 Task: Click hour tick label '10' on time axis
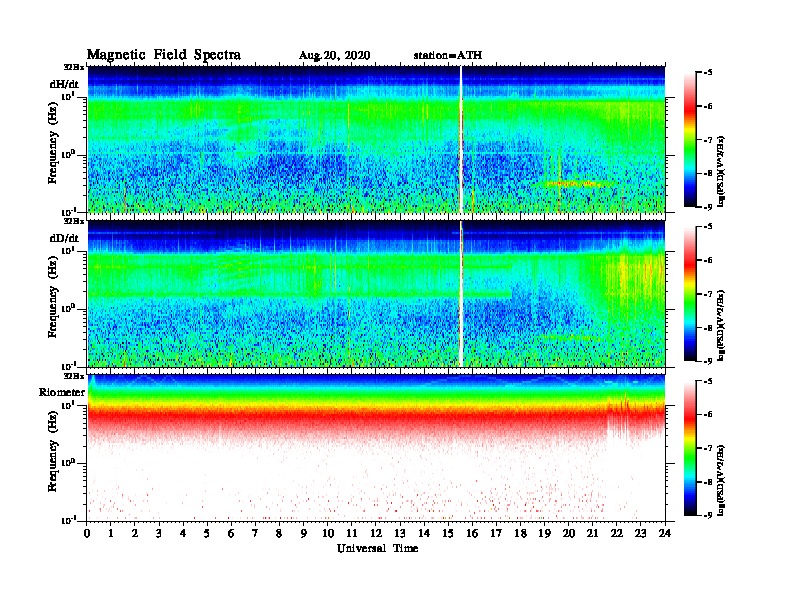327,533
